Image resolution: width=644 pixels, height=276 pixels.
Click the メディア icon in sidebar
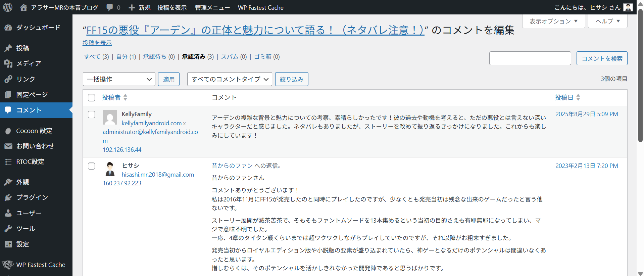(x=8, y=63)
